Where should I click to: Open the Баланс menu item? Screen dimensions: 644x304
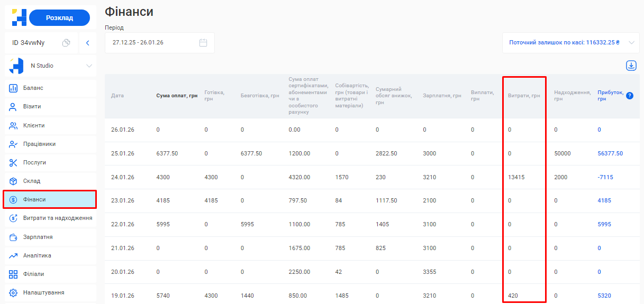(33, 88)
